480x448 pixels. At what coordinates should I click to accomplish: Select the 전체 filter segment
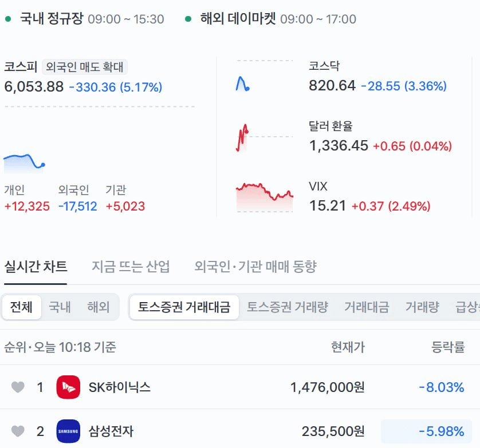click(21, 307)
